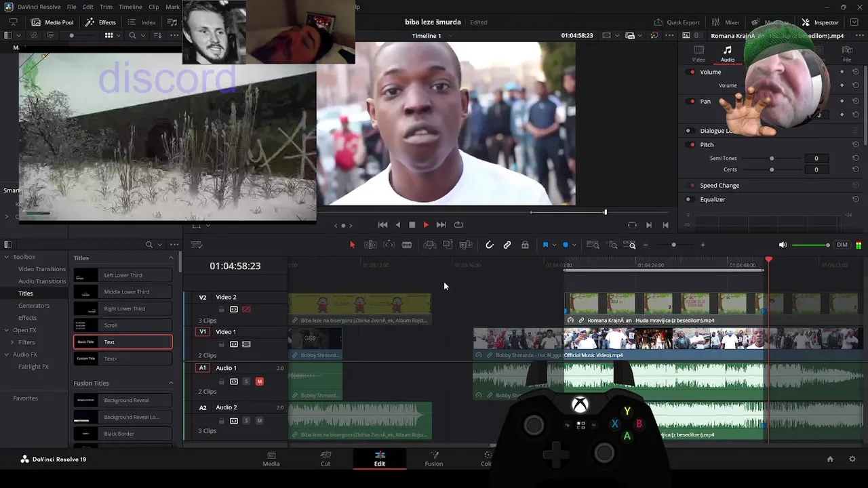
Task: Switch to the Media page
Action: (271, 459)
